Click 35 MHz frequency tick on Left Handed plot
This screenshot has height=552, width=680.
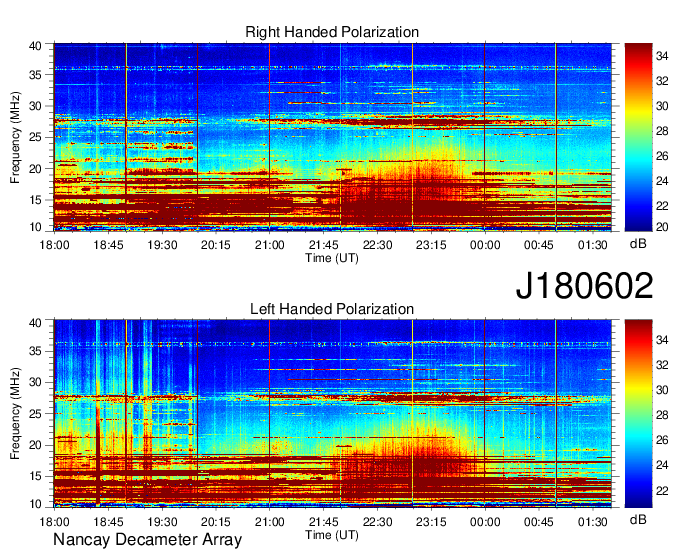tap(35, 351)
